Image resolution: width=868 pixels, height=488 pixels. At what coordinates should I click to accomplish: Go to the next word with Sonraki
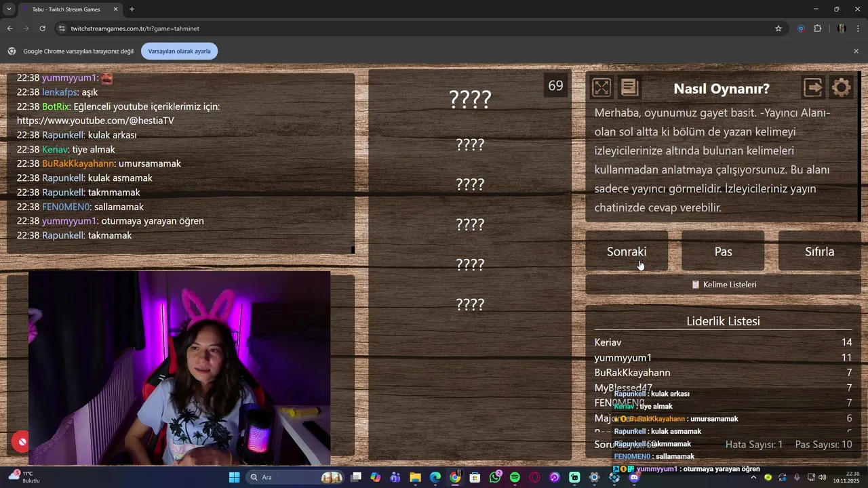tap(627, 251)
